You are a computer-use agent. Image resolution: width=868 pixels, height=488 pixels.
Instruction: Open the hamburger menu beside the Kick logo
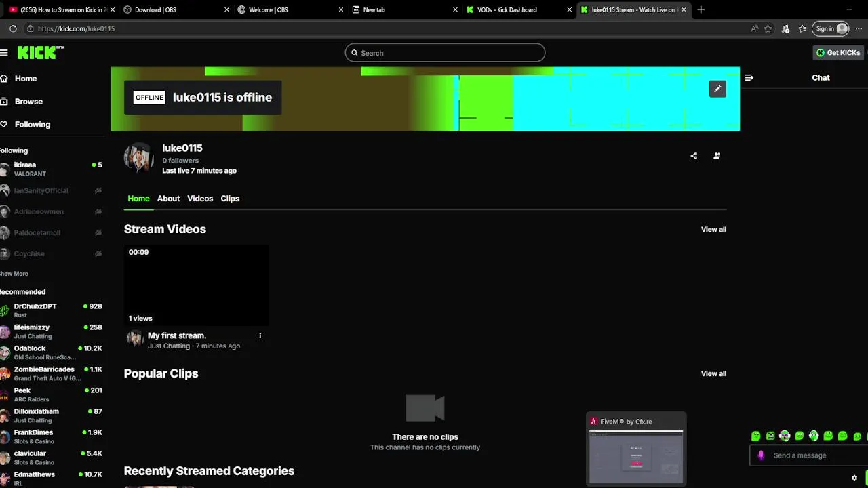[4, 53]
